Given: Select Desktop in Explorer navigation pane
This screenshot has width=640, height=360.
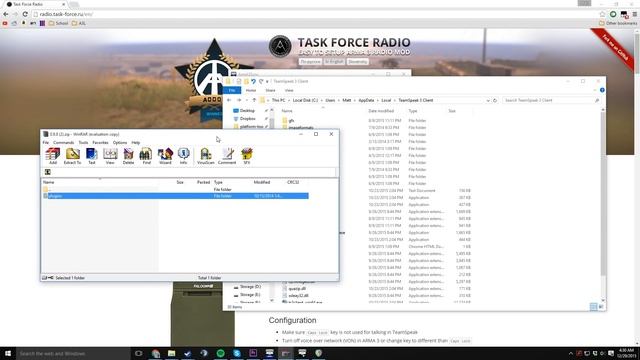Looking at the screenshot, I should [247, 111].
